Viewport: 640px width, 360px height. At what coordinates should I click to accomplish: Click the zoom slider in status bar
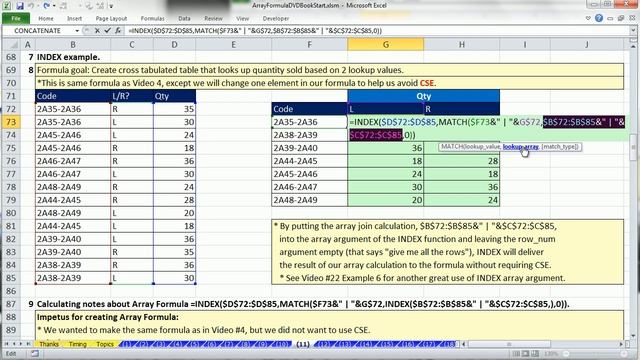(595, 353)
